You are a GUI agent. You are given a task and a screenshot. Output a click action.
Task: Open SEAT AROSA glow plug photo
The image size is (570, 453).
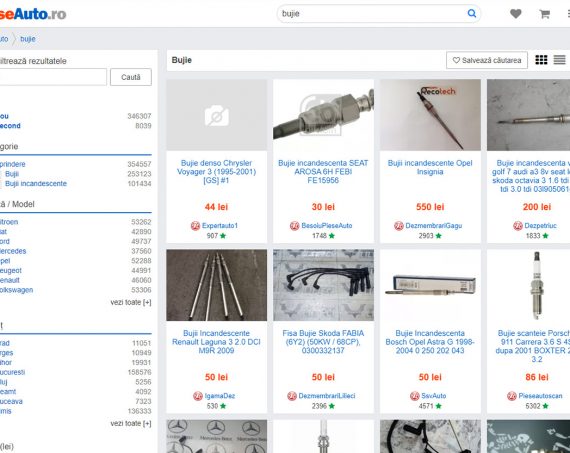point(324,115)
